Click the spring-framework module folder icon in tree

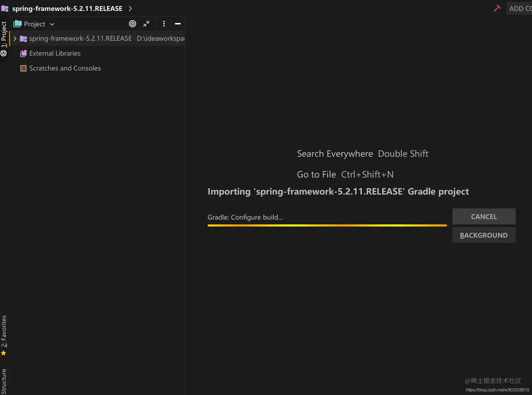tap(23, 39)
